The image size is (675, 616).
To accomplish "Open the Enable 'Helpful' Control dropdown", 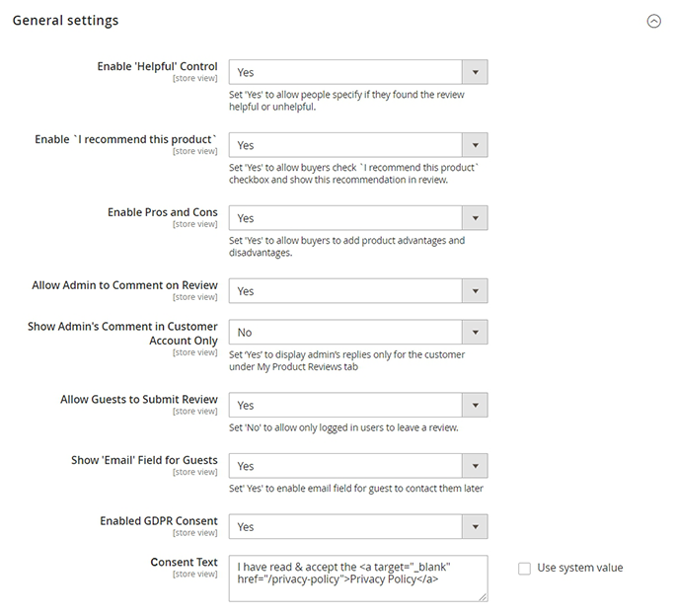I will [358, 72].
